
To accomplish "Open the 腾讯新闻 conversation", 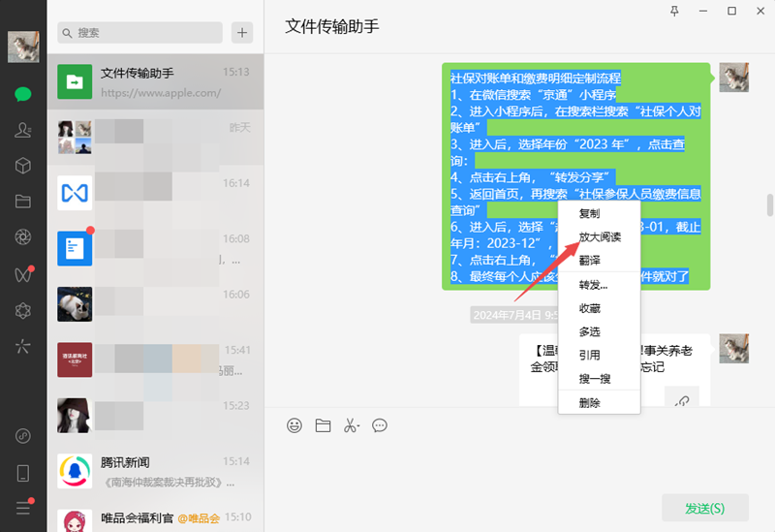I will [155, 470].
